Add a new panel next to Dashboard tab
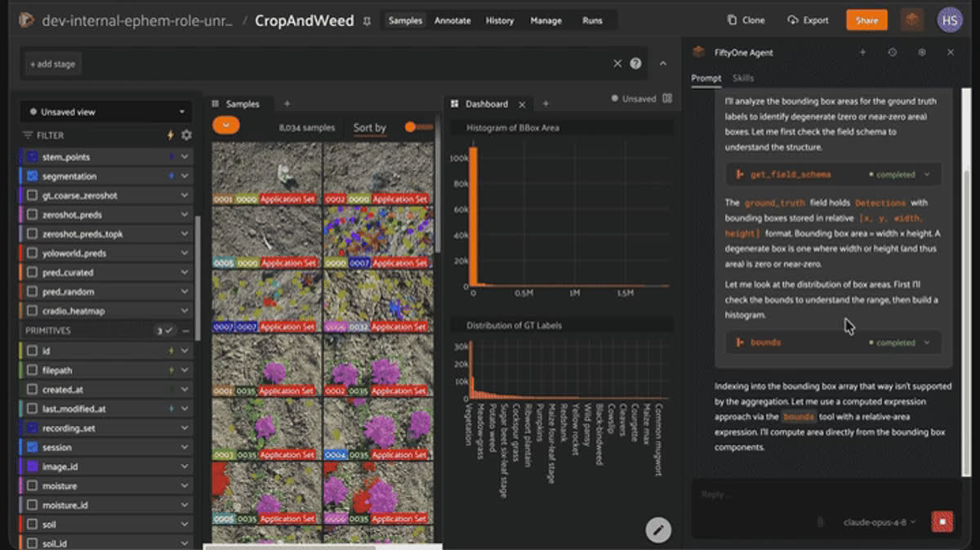 546,104
